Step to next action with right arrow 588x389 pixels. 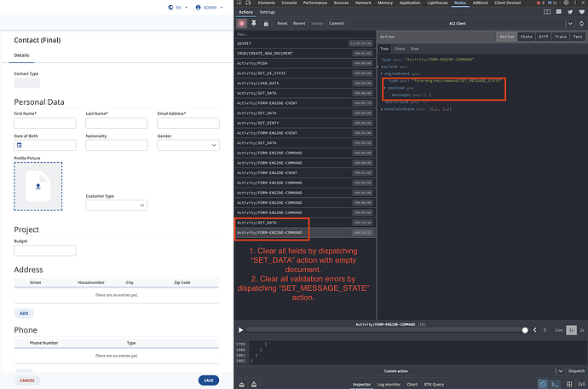point(545,330)
